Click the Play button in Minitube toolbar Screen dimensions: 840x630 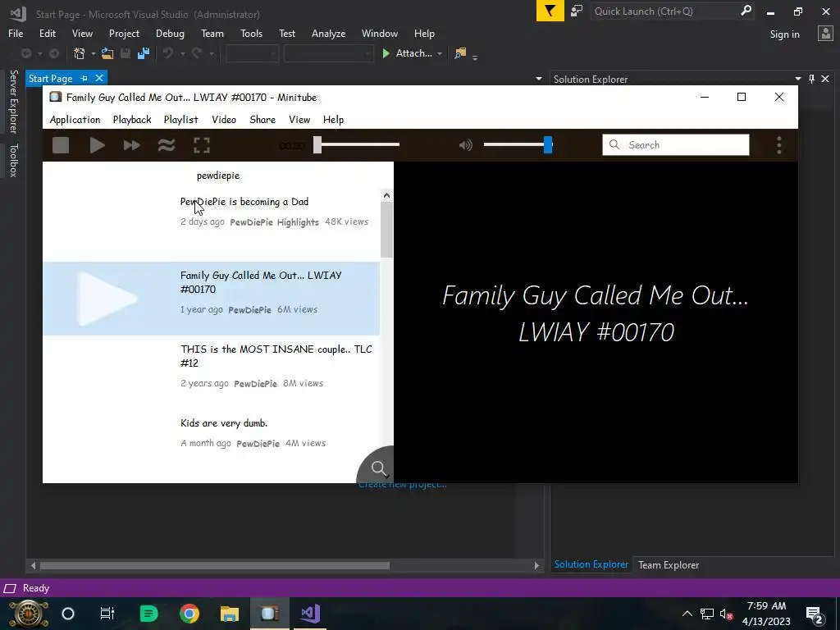coord(97,145)
